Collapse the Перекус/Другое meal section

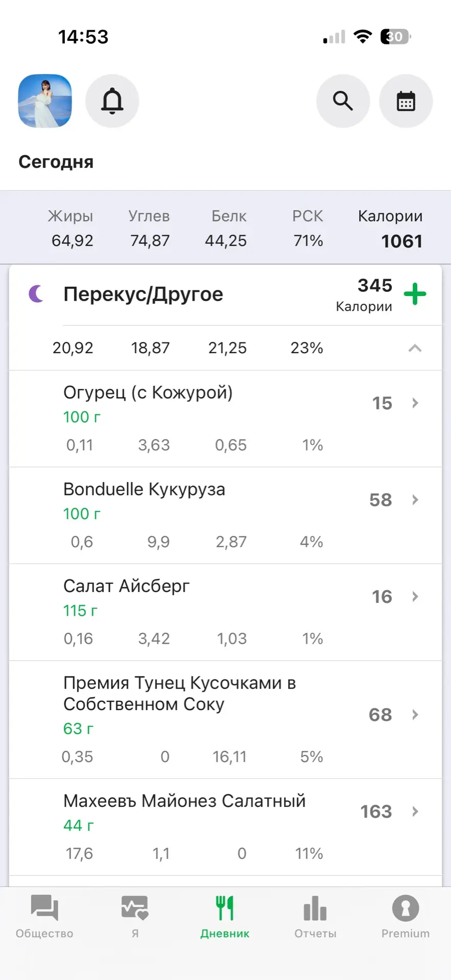(x=415, y=348)
